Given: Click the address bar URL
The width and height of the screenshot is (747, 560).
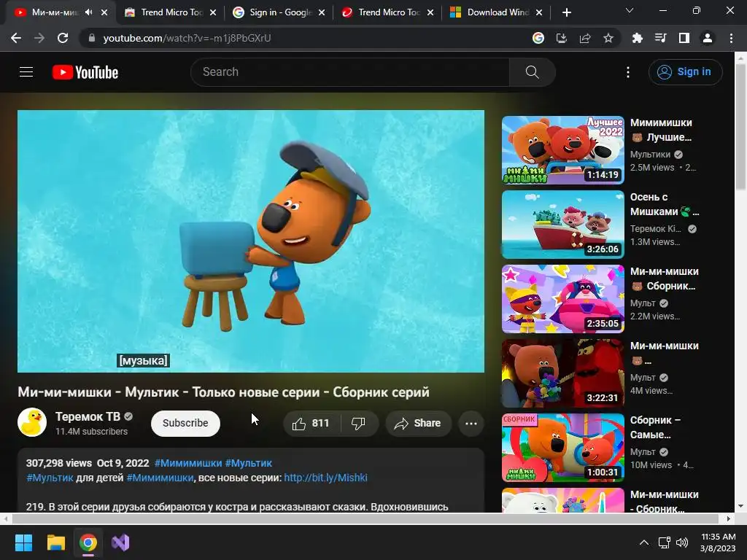Looking at the screenshot, I should tap(187, 38).
